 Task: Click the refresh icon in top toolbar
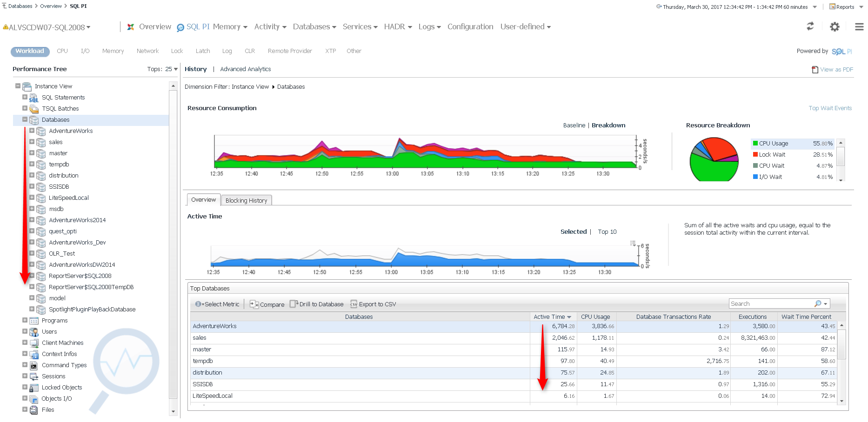click(810, 26)
